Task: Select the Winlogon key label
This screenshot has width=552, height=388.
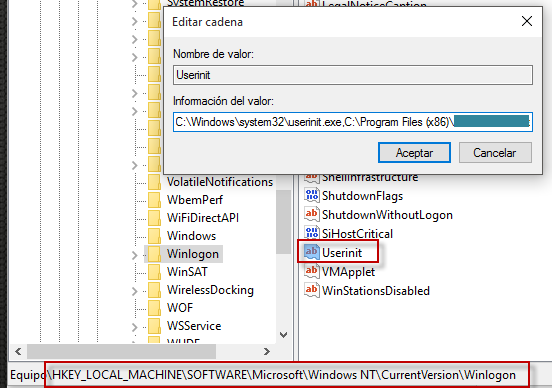Action: coord(193,254)
